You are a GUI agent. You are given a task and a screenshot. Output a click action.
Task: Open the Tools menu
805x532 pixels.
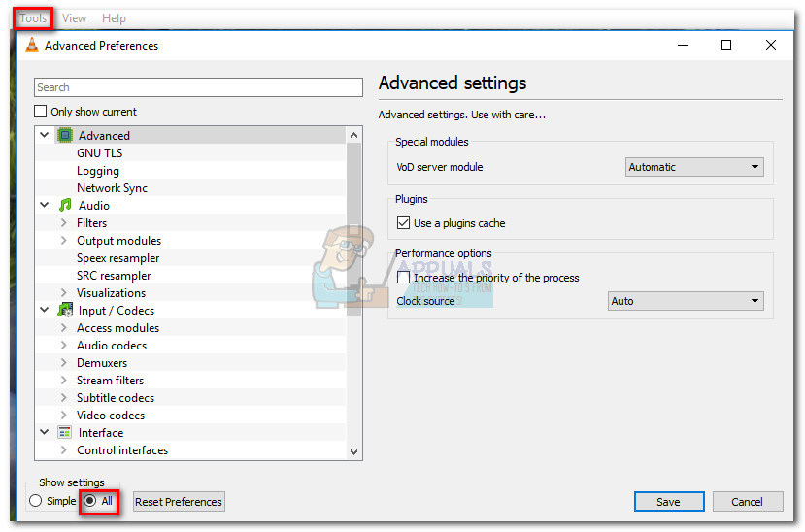33,18
